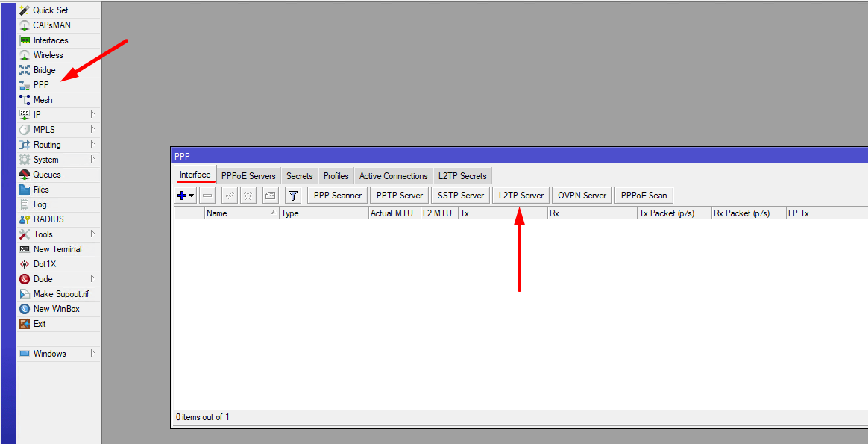Expand the Windows submenu
Screen dimensions: 868x444
(92, 353)
